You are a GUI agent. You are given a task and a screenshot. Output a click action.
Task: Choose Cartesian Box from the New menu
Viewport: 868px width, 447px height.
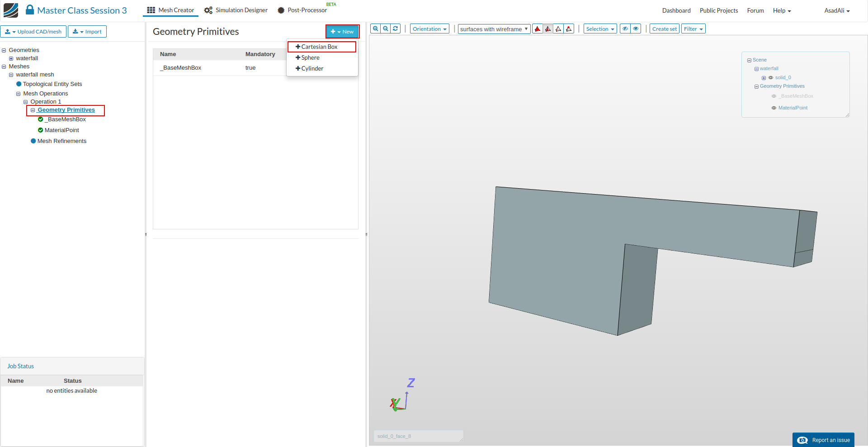pyautogui.click(x=319, y=47)
